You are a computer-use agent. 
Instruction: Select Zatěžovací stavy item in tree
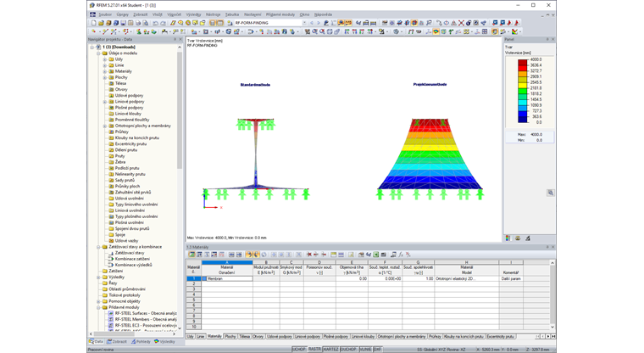click(x=130, y=253)
